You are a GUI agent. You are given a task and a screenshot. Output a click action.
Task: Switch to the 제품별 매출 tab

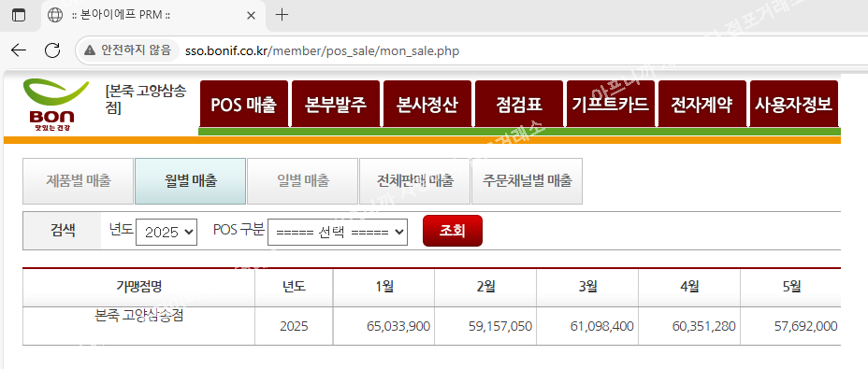click(78, 181)
